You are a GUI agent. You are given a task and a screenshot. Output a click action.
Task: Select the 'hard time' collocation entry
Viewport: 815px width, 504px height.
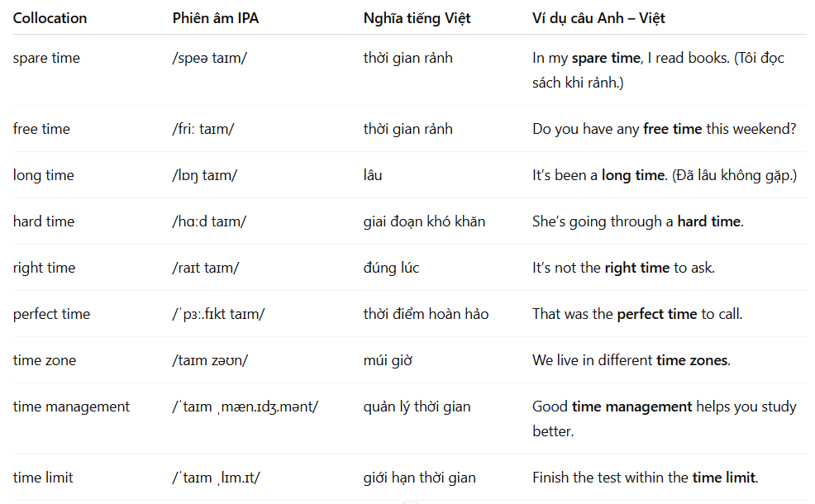(44, 221)
